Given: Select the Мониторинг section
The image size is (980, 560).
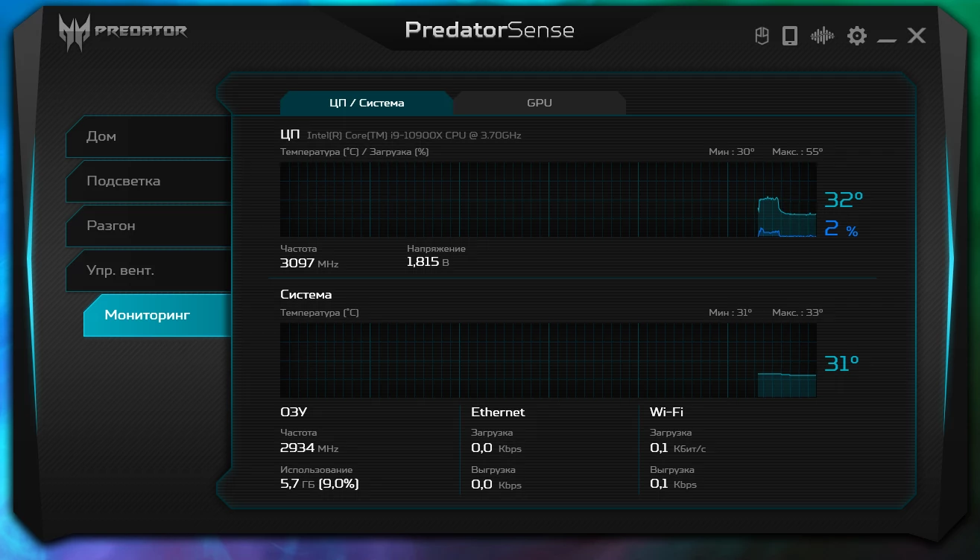Looking at the screenshot, I should tap(157, 315).
